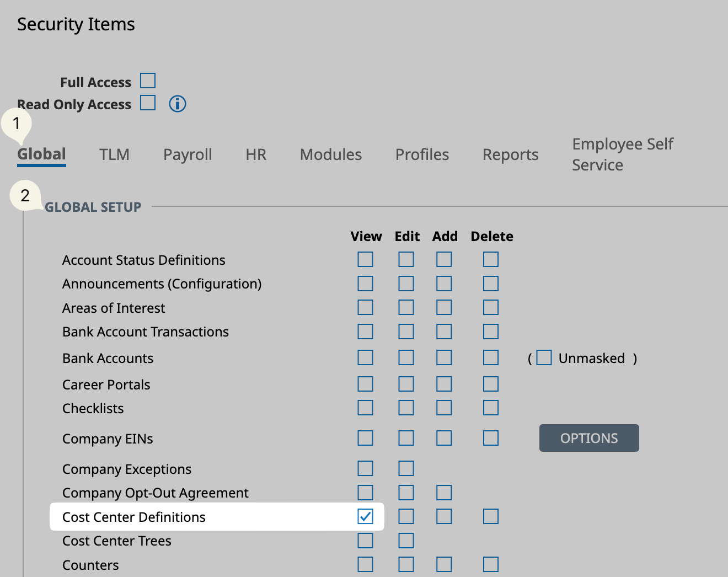Check View for Account Status Definitions
The height and width of the screenshot is (577, 728).
coord(365,259)
